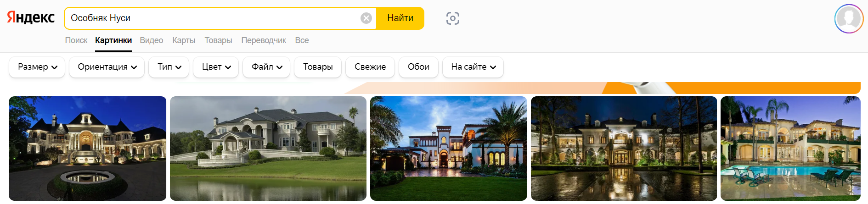Open the Карты tab

click(x=184, y=40)
